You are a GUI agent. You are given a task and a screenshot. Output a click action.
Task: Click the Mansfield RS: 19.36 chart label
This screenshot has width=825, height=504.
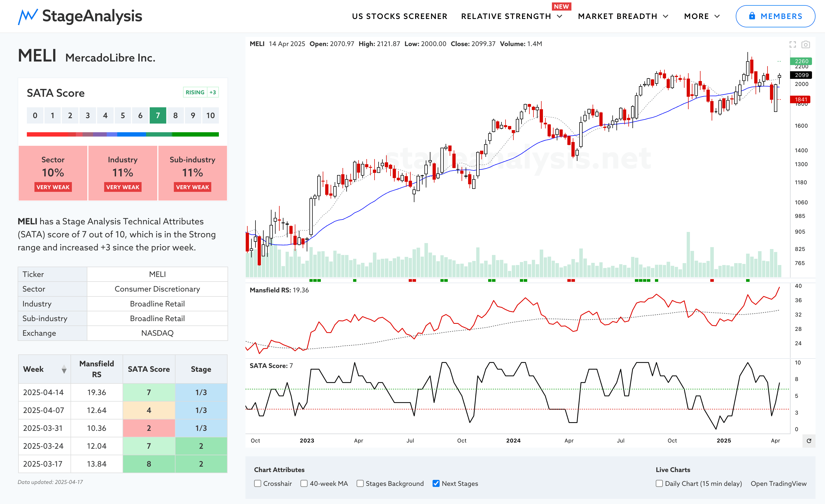[279, 290]
